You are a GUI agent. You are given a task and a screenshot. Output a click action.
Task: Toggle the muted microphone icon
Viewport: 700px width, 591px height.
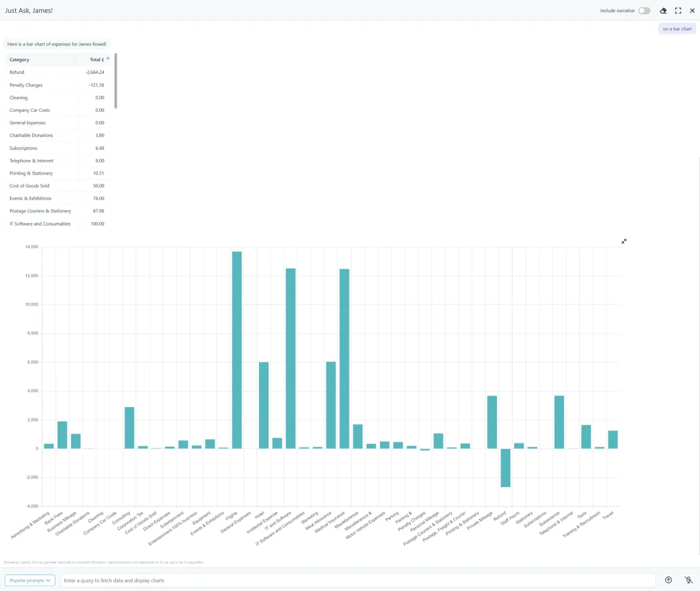tap(688, 580)
